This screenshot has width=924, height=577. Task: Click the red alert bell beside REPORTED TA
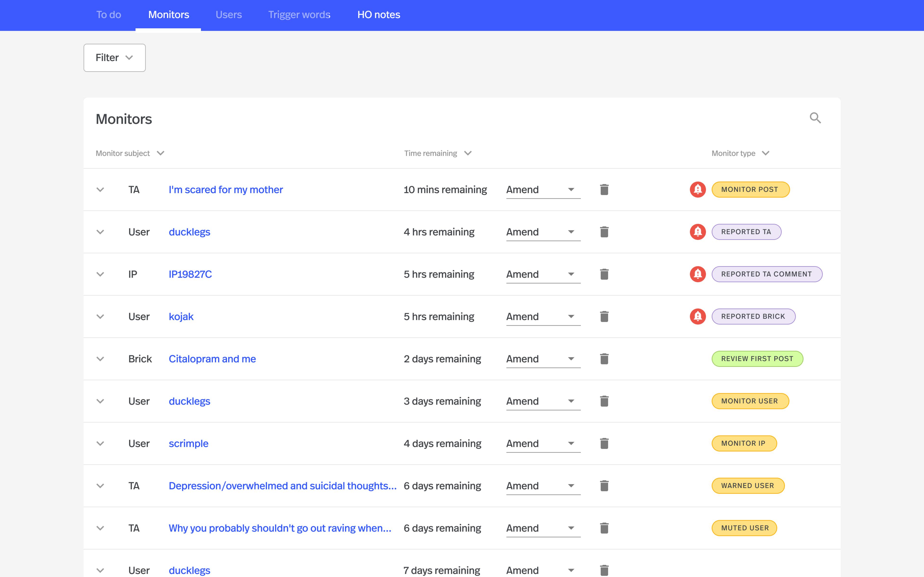[x=698, y=232]
